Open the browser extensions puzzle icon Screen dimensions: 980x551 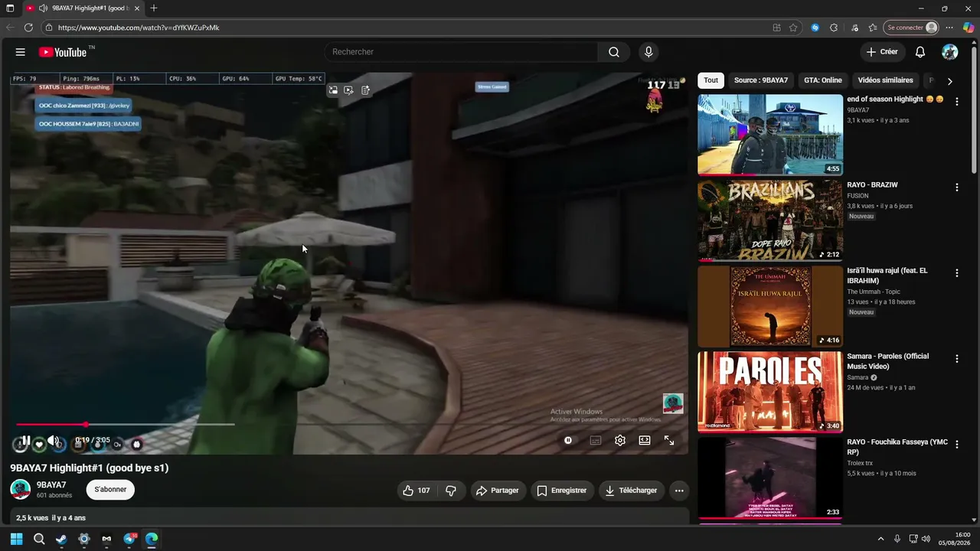tap(834, 28)
